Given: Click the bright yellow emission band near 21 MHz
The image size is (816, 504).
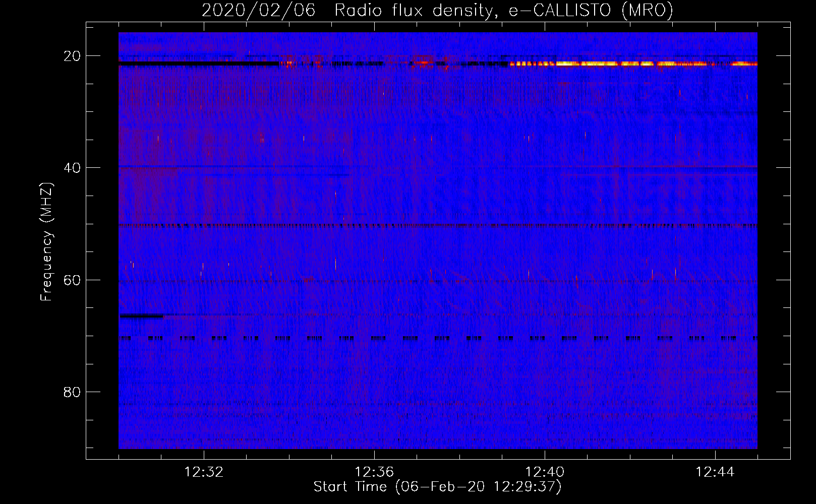Looking at the screenshot, I should pyautogui.click(x=633, y=64).
